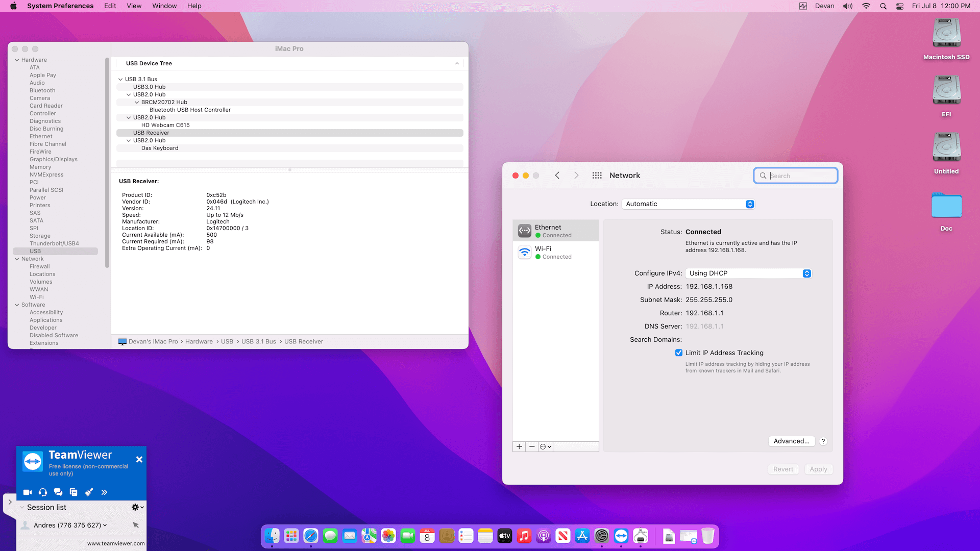
Task: Open Safari from the Dock
Action: click(311, 536)
